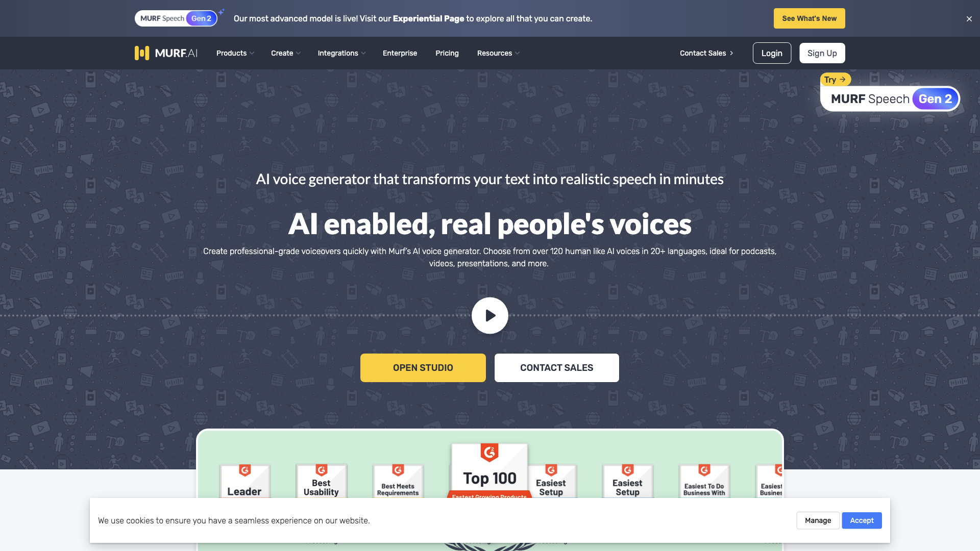Click the Accept cookies toggle
The image size is (980, 551).
[862, 520]
